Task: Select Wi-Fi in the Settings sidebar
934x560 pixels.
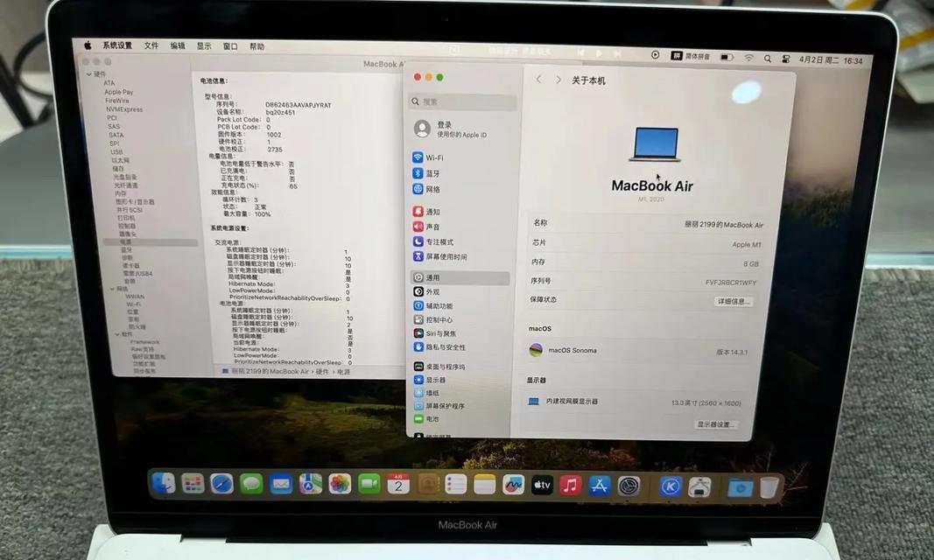Action: click(x=460, y=157)
